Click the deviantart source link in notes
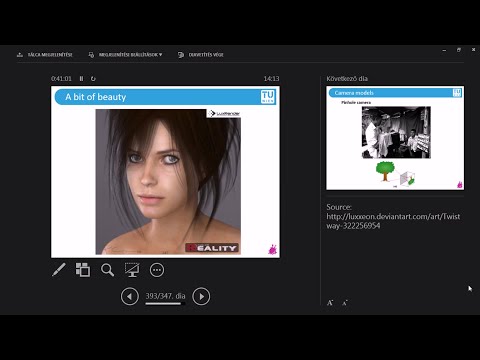The image size is (480, 360). 393,221
